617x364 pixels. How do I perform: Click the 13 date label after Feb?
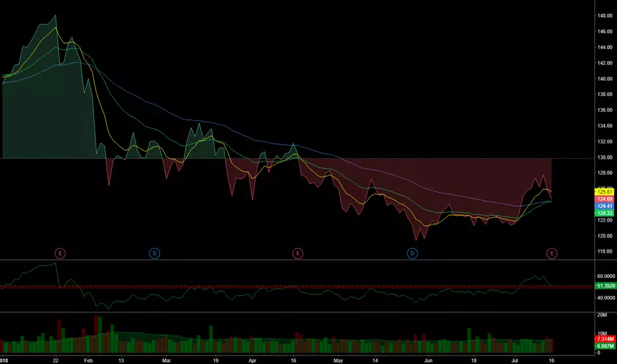(121, 361)
